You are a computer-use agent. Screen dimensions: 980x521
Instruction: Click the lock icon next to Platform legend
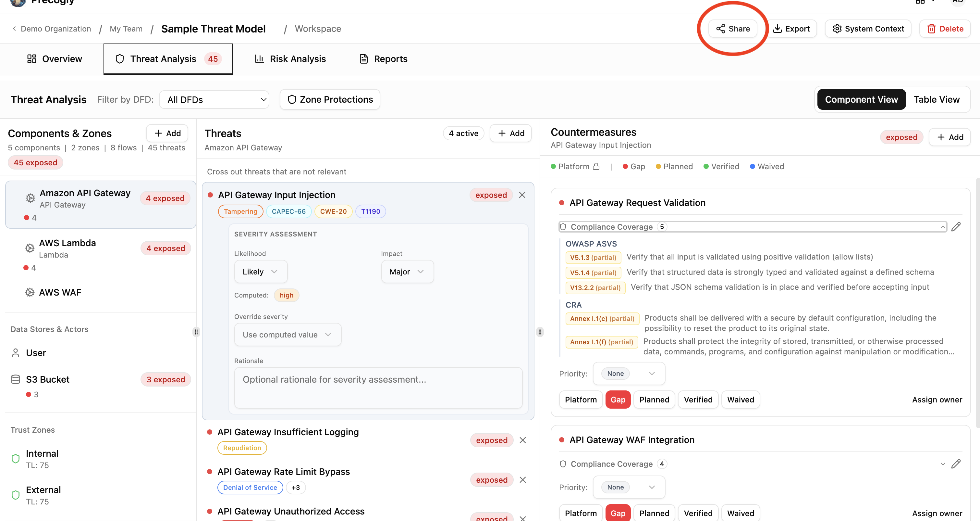(596, 166)
